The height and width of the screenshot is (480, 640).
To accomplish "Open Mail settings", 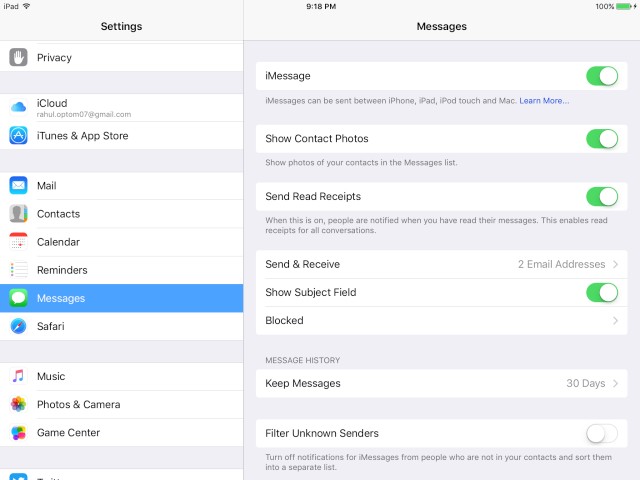I will coord(122,186).
